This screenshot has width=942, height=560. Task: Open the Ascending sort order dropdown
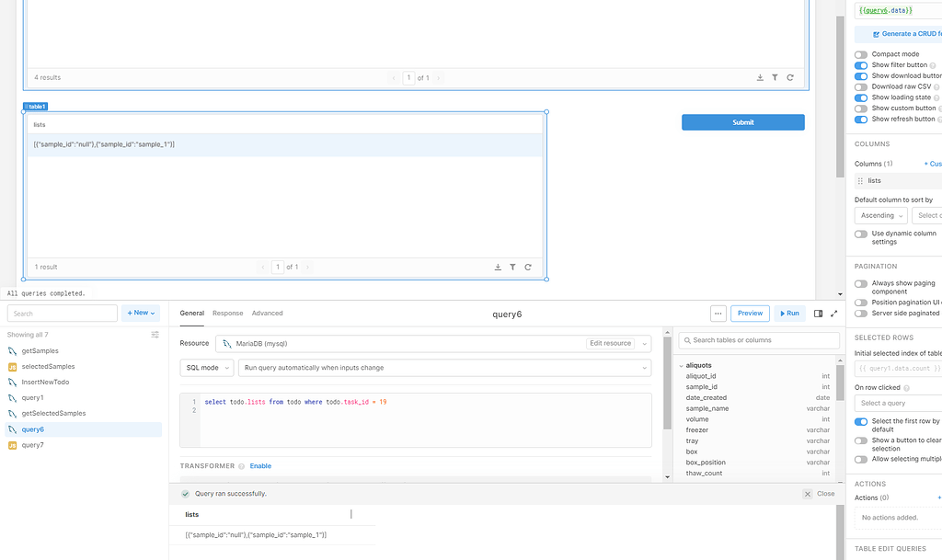880,216
